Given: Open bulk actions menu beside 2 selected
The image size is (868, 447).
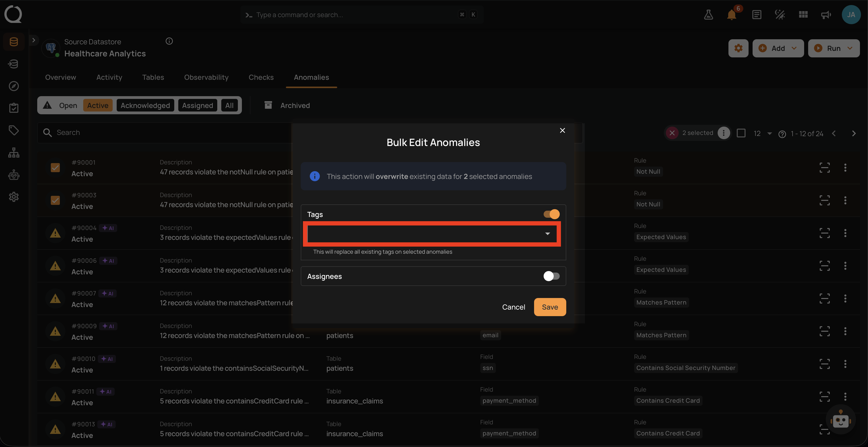Looking at the screenshot, I should pos(723,133).
